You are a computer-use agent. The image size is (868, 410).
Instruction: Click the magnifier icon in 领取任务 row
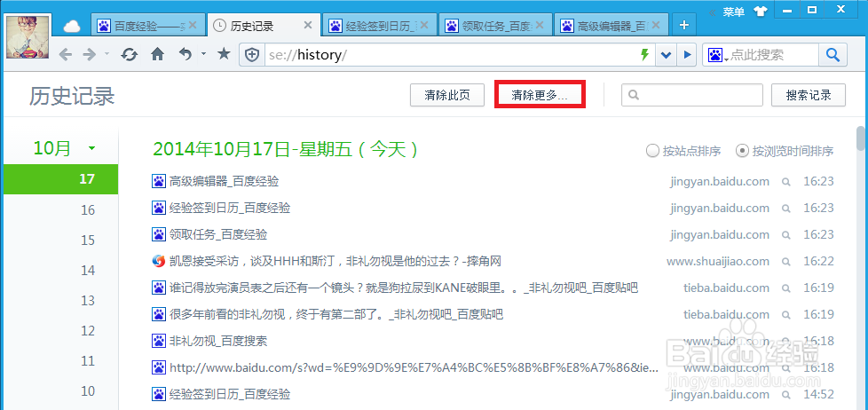click(786, 234)
